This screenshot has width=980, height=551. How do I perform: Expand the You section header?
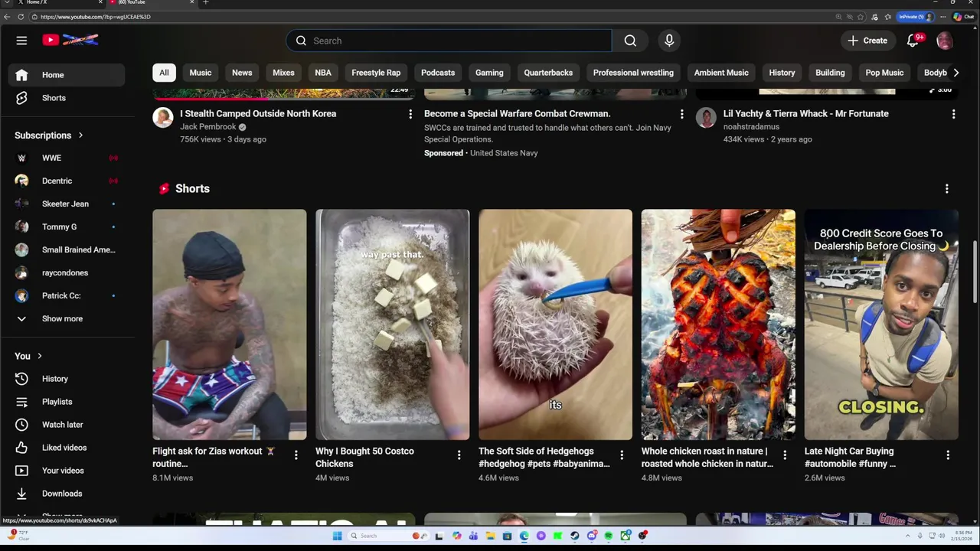click(x=28, y=356)
